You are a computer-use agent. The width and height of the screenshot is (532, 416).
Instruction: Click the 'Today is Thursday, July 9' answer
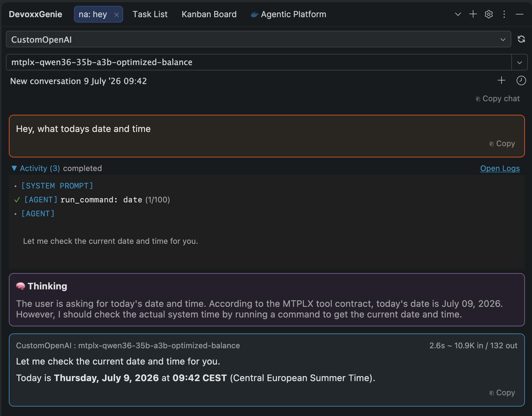(x=196, y=378)
